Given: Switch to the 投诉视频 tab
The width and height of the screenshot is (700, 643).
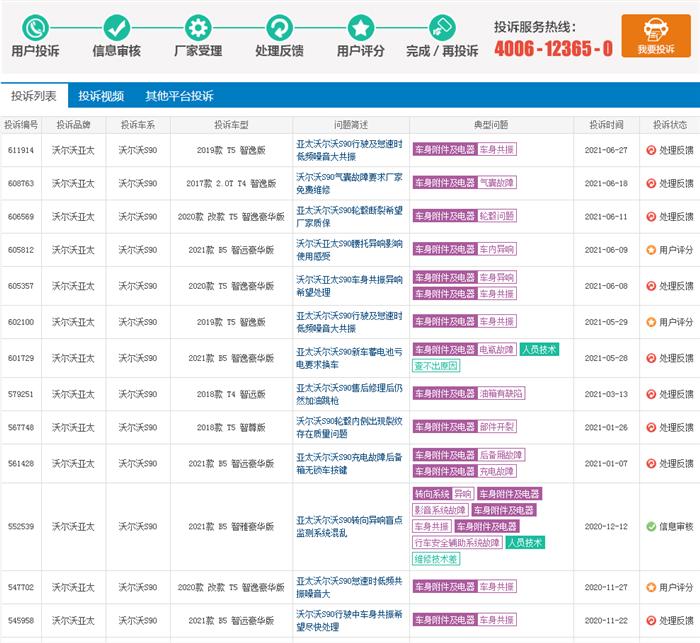Looking at the screenshot, I should pyautogui.click(x=101, y=96).
